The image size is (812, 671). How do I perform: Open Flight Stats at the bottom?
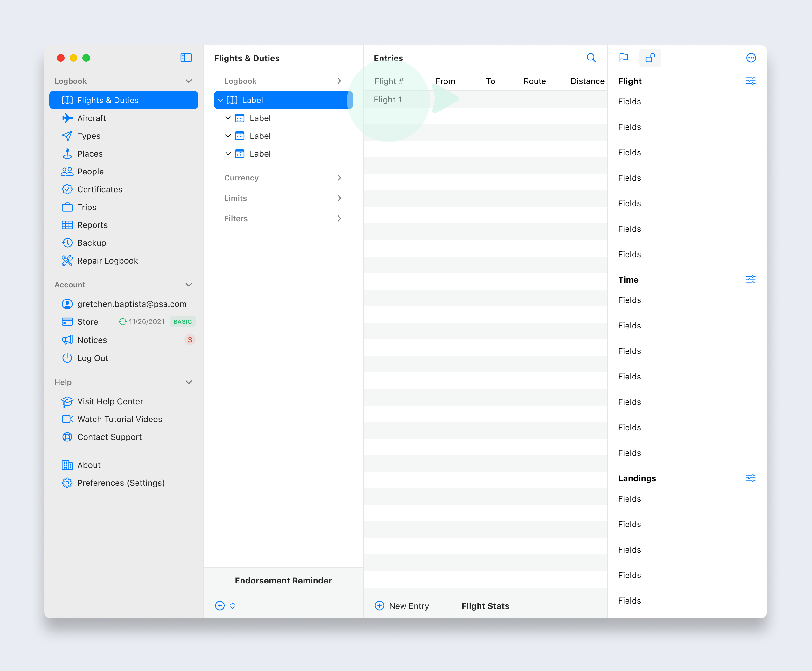coord(485,606)
